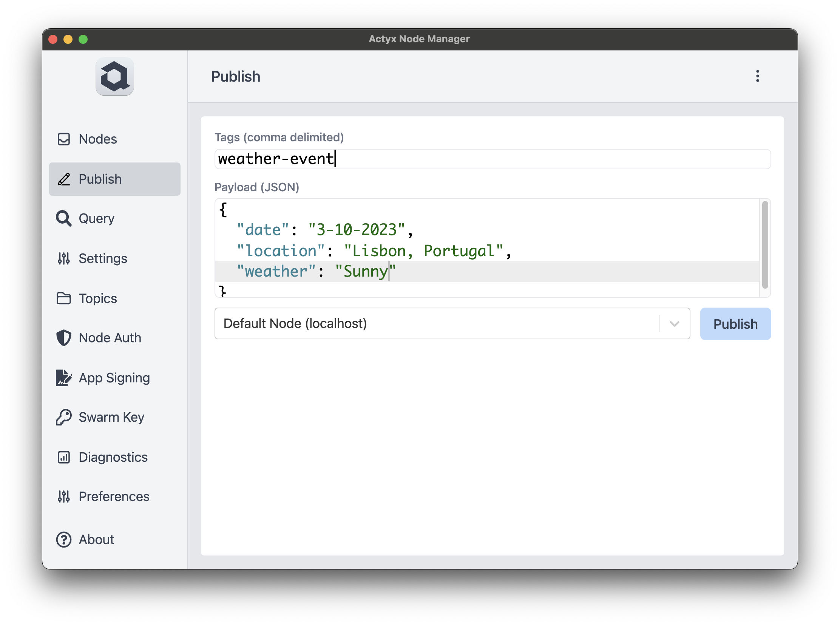Click the Topics folder icon
This screenshot has height=625, width=840.
click(63, 298)
